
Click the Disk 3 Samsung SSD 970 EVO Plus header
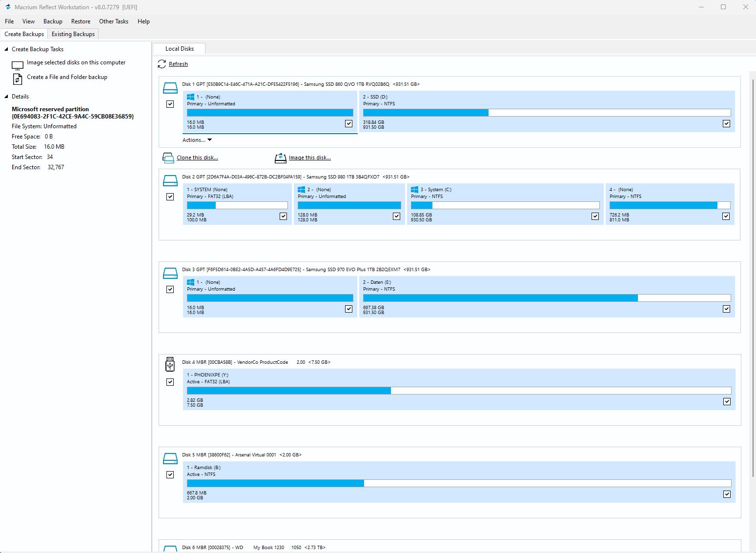[306, 270]
